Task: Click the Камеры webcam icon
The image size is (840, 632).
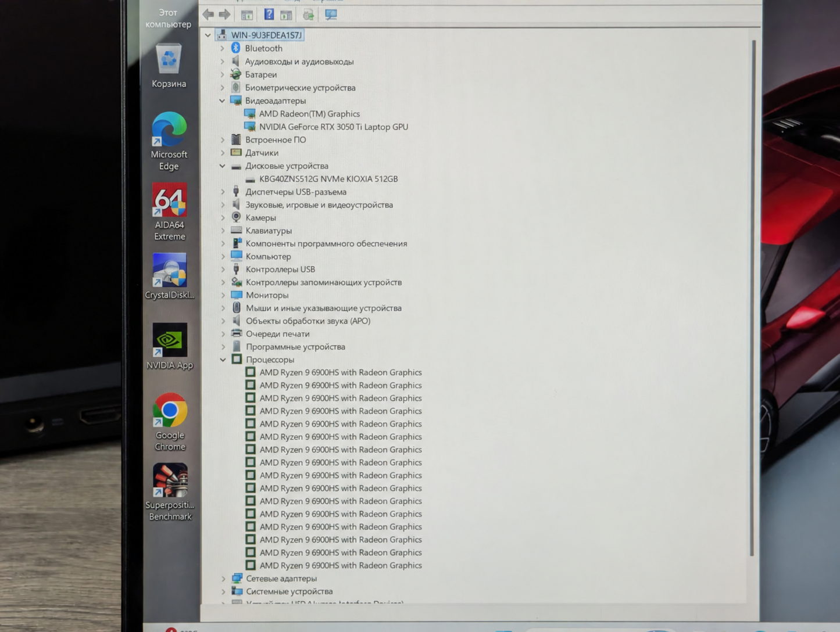Action: coord(236,217)
